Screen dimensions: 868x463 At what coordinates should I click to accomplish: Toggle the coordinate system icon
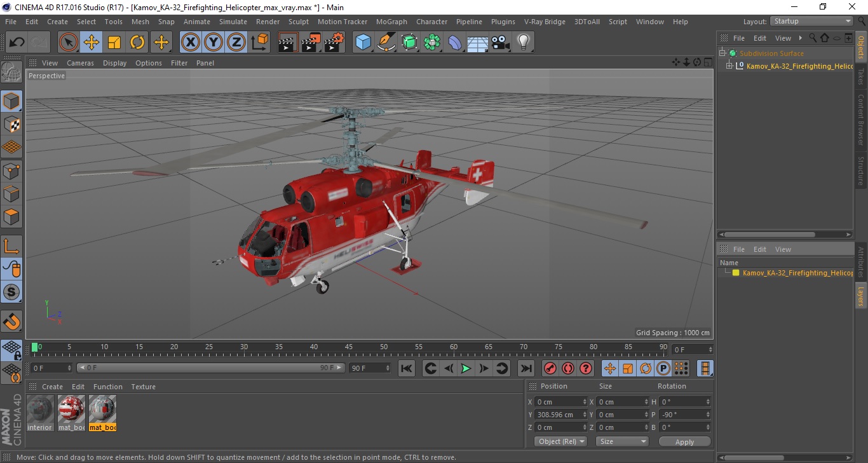pyautogui.click(x=259, y=43)
